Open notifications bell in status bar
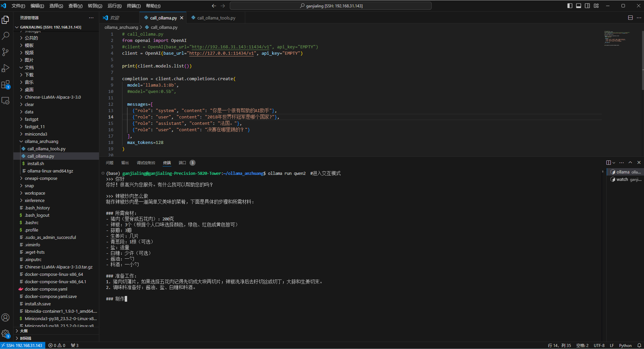The height and width of the screenshot is (349, 644). click(x=639, y=345)
